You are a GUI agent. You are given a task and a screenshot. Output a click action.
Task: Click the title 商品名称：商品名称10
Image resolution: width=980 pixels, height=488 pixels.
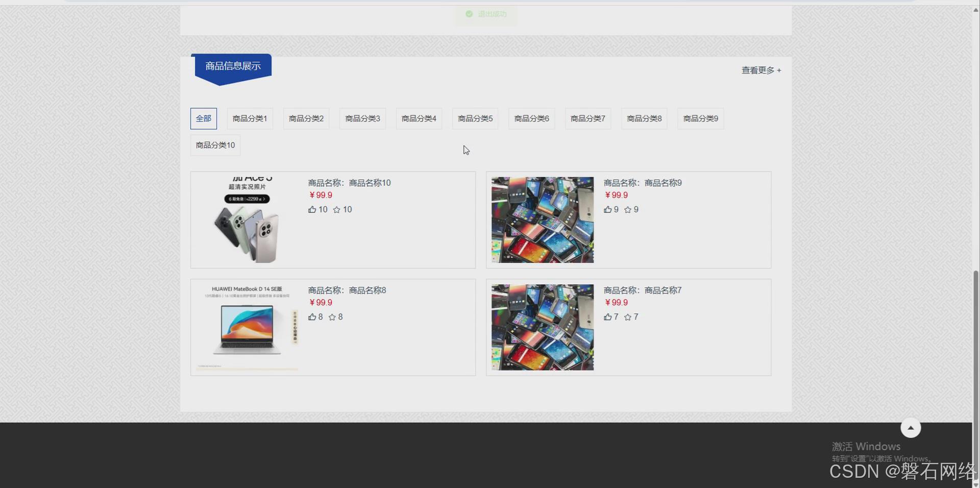click(349, 183)
